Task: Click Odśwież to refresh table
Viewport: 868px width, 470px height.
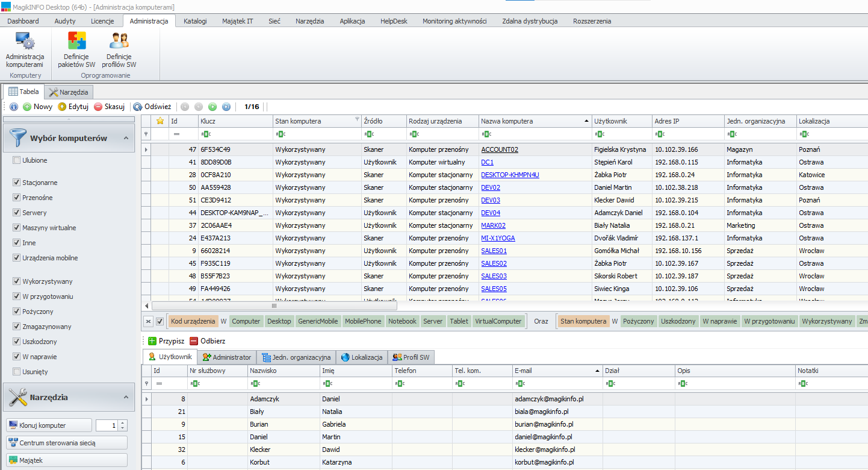Action: coord(152,107)
